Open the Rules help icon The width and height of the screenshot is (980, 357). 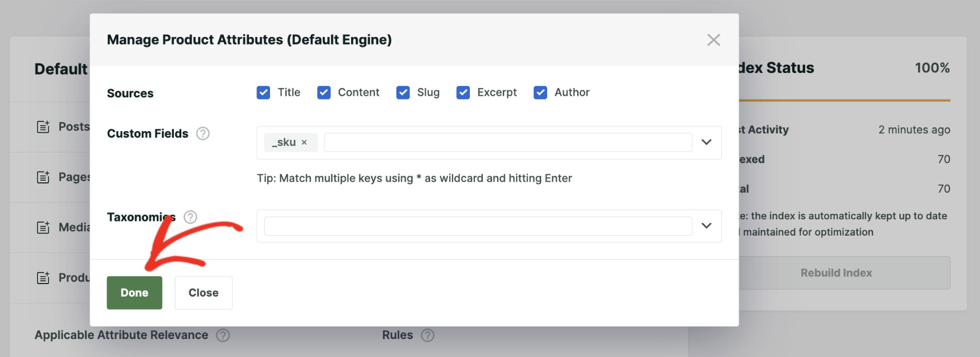[428, 335]
